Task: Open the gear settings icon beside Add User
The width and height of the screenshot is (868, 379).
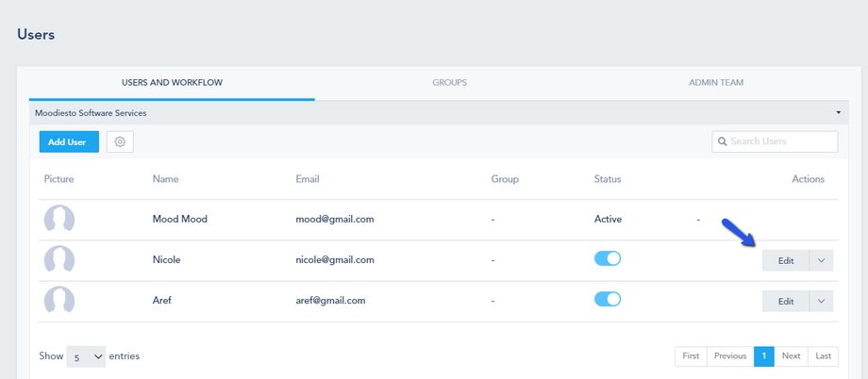Action: (120, 142)
